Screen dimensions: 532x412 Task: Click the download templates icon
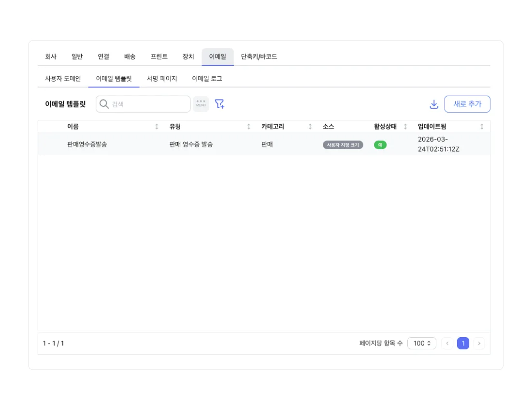[434, 103]
